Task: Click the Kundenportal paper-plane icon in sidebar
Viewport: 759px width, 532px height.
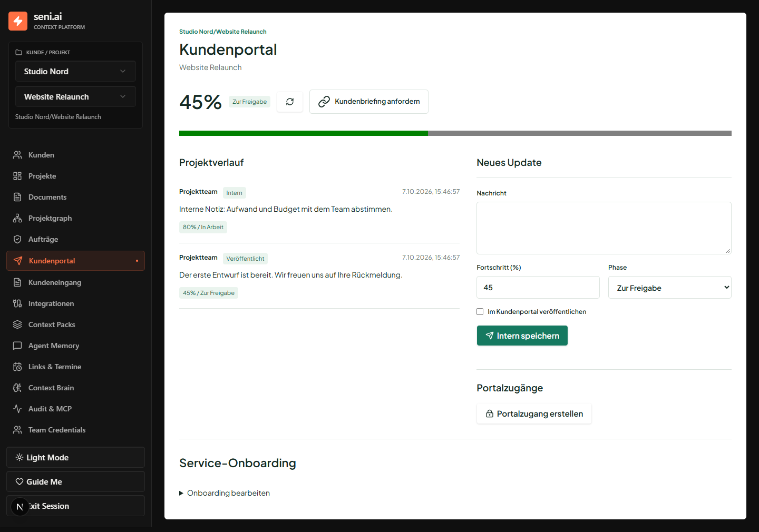Action: tap(18, 261)
